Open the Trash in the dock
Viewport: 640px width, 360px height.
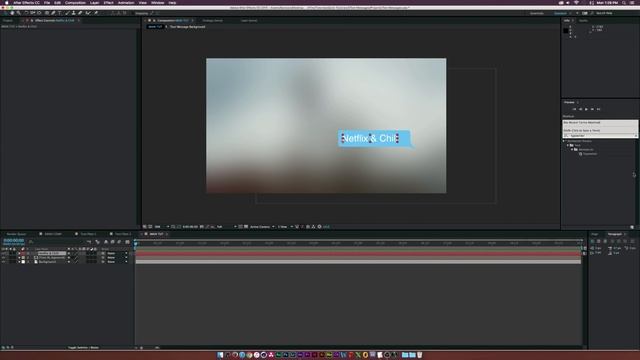[x=420, y=355]
